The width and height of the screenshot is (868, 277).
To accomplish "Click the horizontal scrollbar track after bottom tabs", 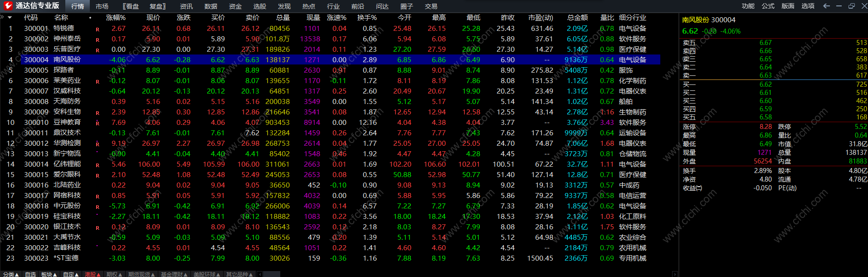I will (x=468, y=274).
